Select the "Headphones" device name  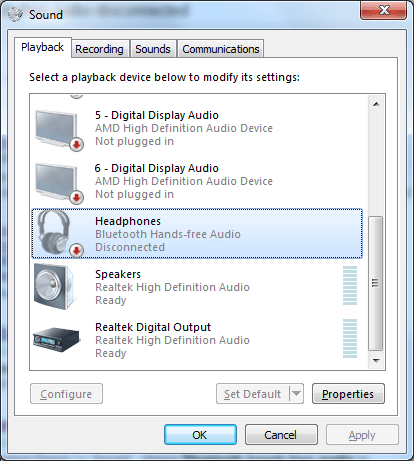coord(128,221)
